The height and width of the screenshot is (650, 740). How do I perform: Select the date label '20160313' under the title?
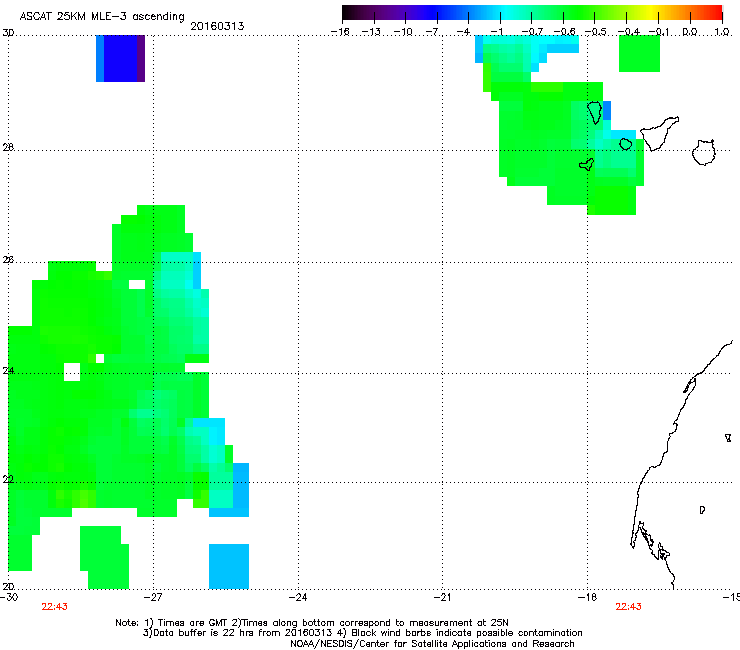click(x=217, y=26)
